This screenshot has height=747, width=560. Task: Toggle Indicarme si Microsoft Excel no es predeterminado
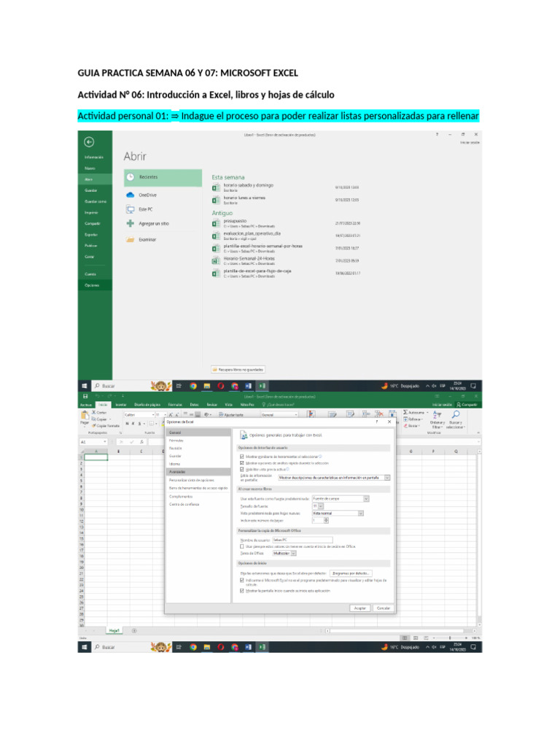pos(242,580)
